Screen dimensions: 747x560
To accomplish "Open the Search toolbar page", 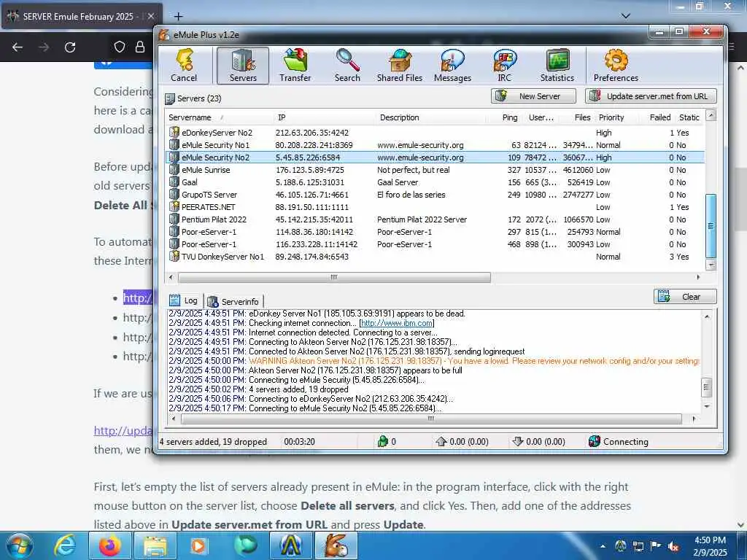I will (347, 66).
